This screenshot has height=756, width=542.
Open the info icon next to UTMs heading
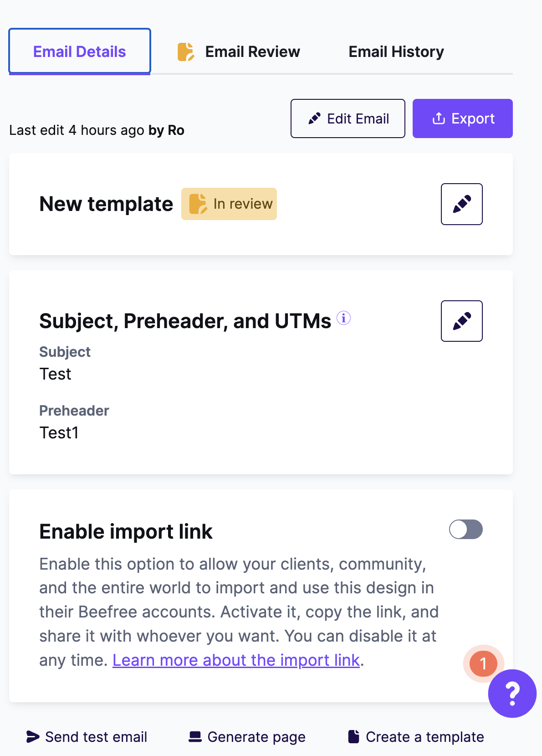click(343, 318)
